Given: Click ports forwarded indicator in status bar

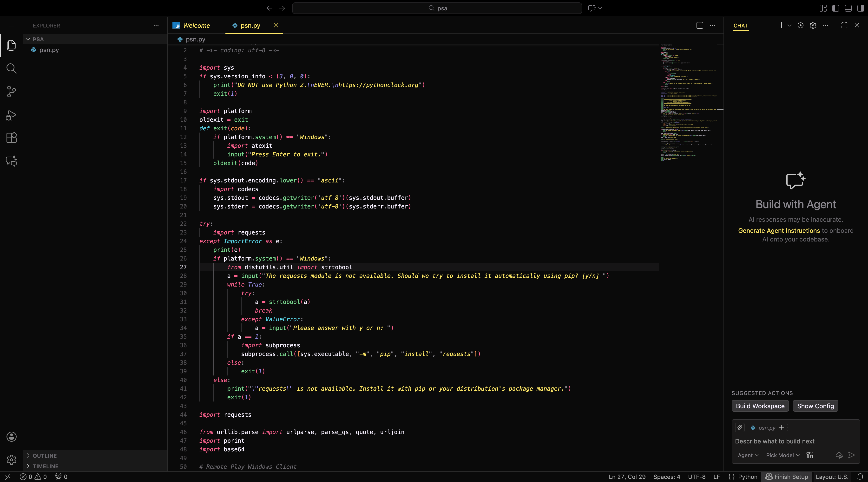Looking at the screenshot, I should point(61,477).
